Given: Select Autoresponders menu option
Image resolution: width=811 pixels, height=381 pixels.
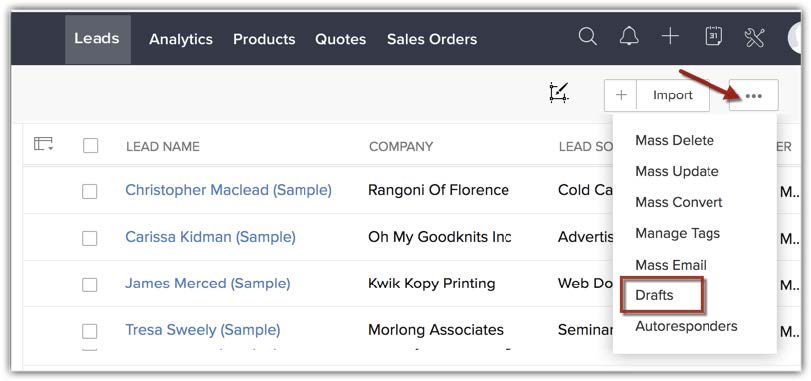Looking at the screenshot, I should point(686,326).
